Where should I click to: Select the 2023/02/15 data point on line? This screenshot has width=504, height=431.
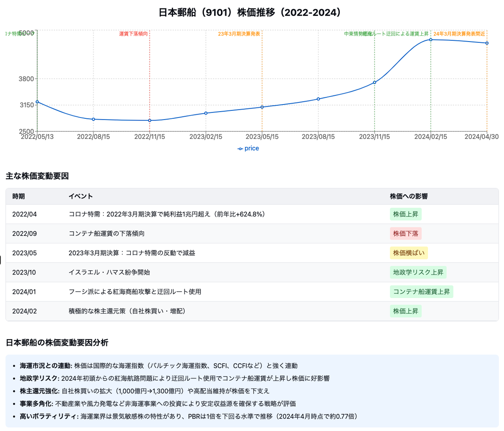[x=206, y=113]
